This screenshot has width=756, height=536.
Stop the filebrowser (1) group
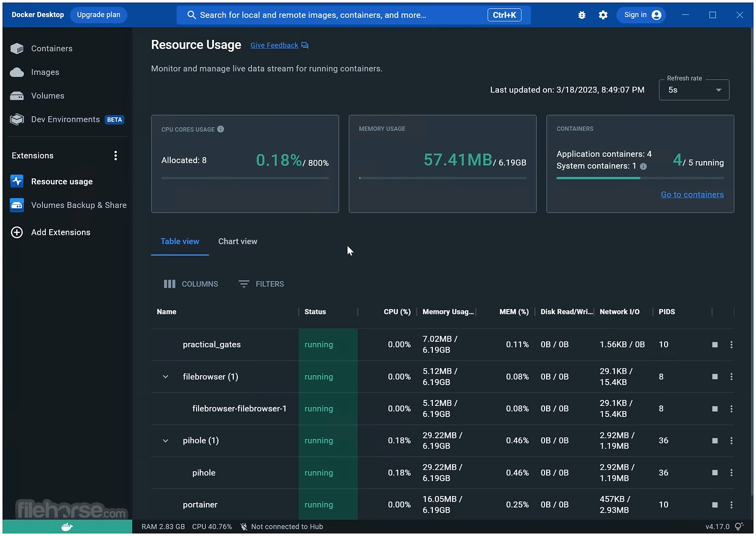pyautogui.click(x=715, y=376)
